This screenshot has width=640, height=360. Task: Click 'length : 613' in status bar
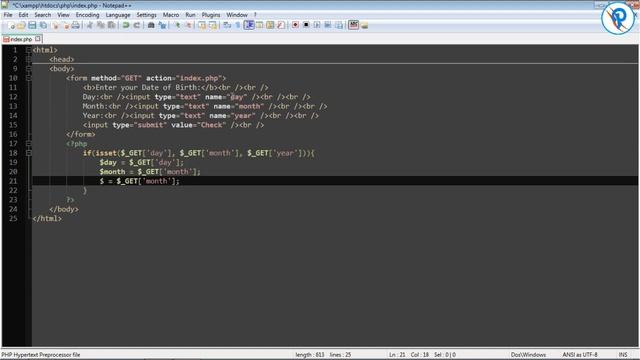coord(310,355)
